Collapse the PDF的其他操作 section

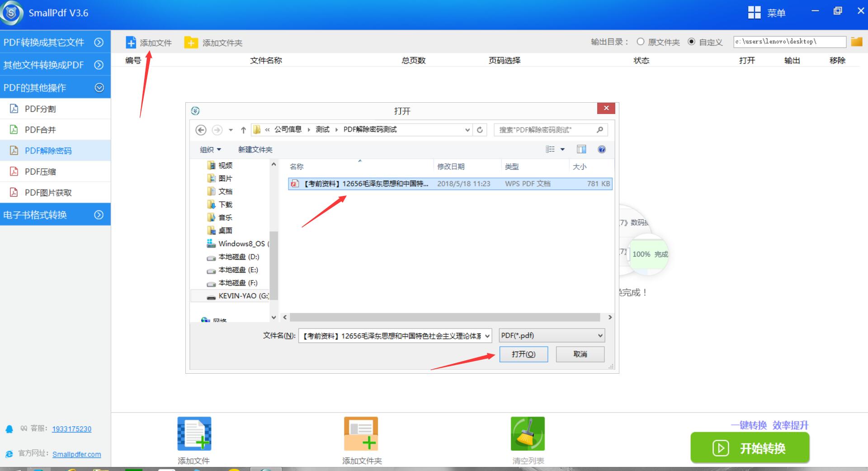click(99, 87)
